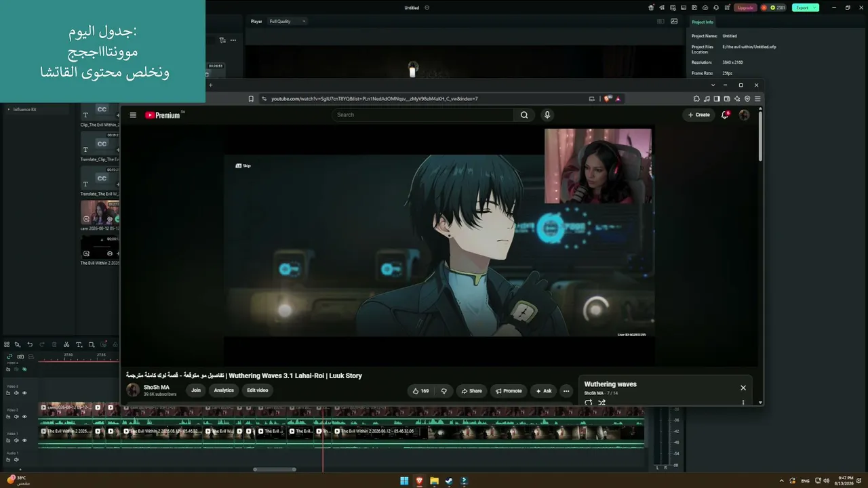Click the YouTube search magnifier button
868x488 pixels.
point(524,115)
